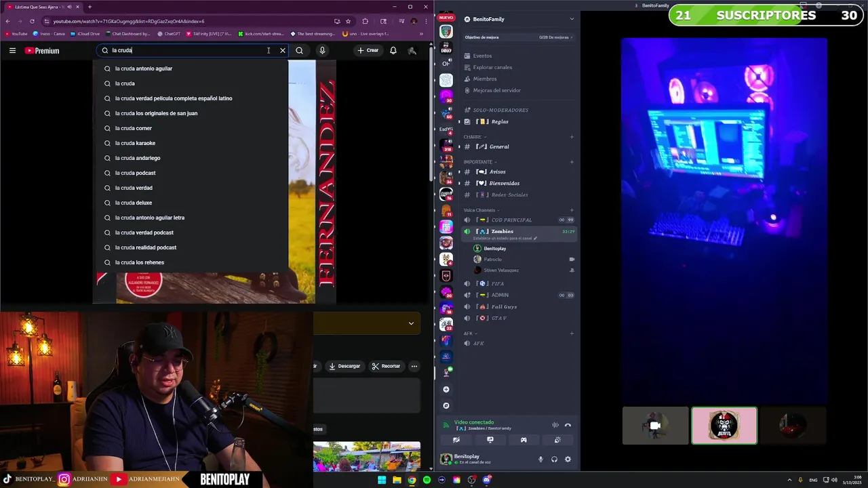Toggle noise suppression in voice panel
The image size is (868, 488).
(555, 425)
